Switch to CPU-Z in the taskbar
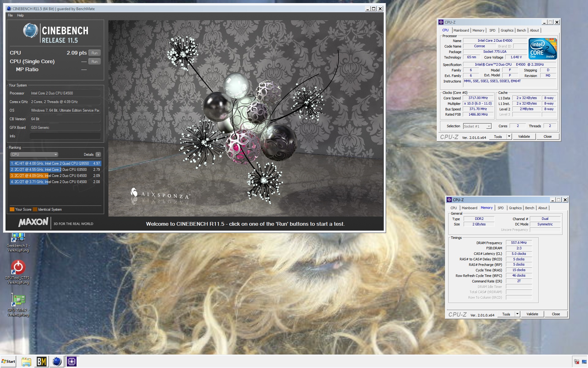588x368 pixels. pyautogui.click(x=72, y=362)
